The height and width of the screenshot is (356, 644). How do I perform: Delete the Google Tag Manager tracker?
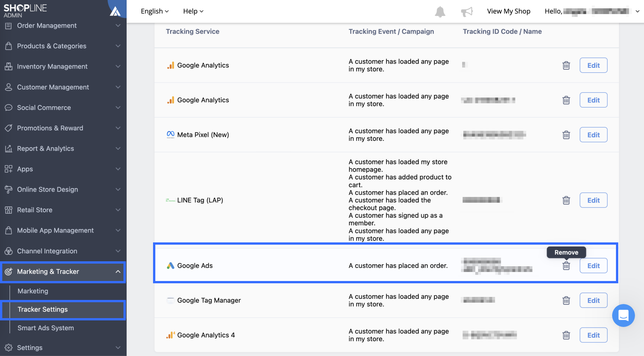(566, 301)
